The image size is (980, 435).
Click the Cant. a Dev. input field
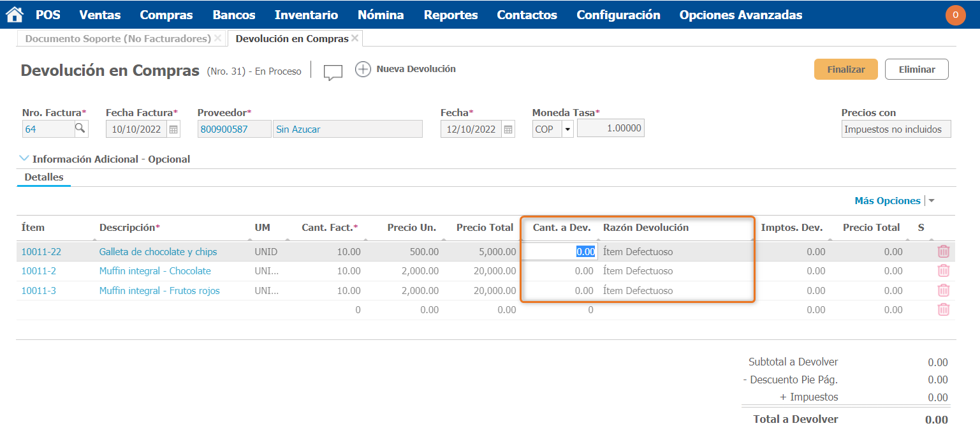(560, 252)
